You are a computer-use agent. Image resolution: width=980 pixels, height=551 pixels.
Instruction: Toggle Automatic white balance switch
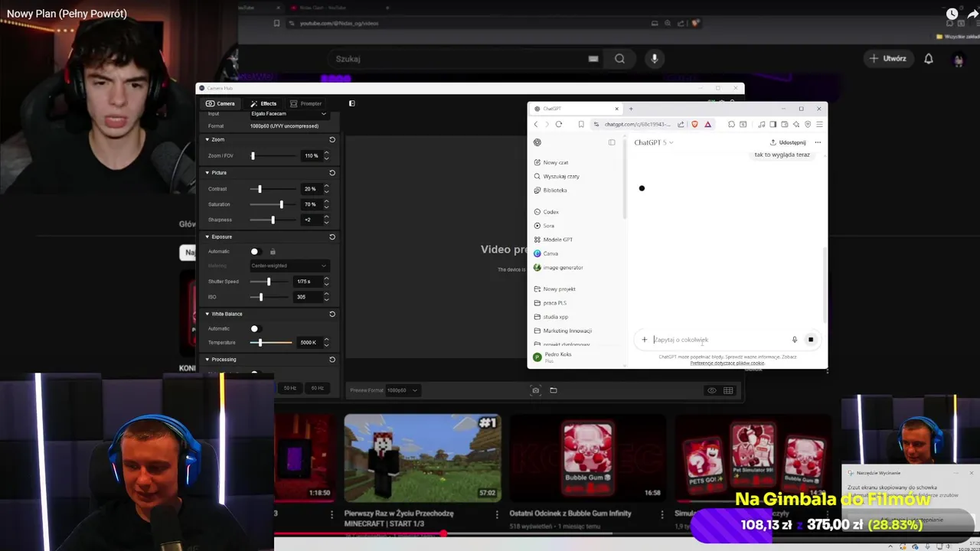(256, 329)
